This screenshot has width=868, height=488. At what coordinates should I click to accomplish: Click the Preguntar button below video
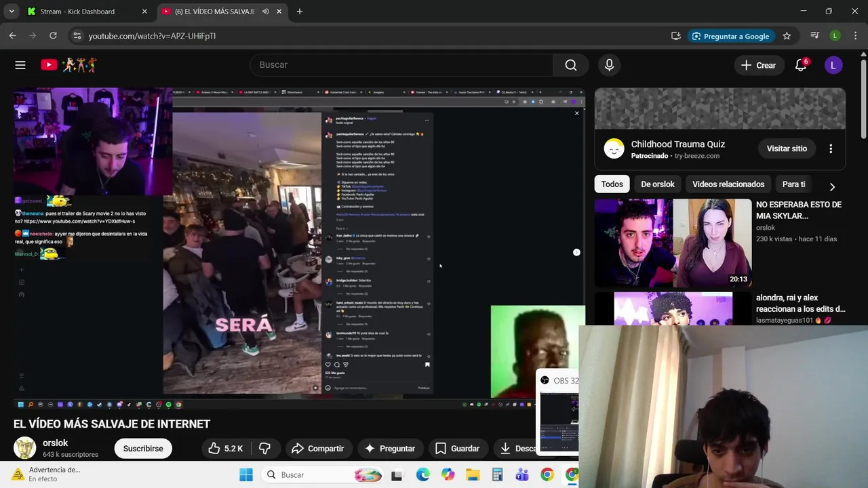click(390, 449)
